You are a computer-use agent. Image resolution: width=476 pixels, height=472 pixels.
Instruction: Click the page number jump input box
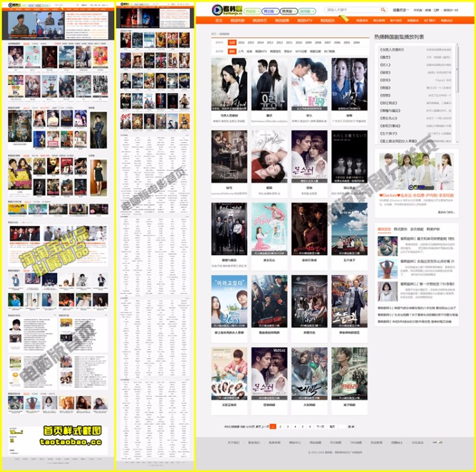(343, 426)
